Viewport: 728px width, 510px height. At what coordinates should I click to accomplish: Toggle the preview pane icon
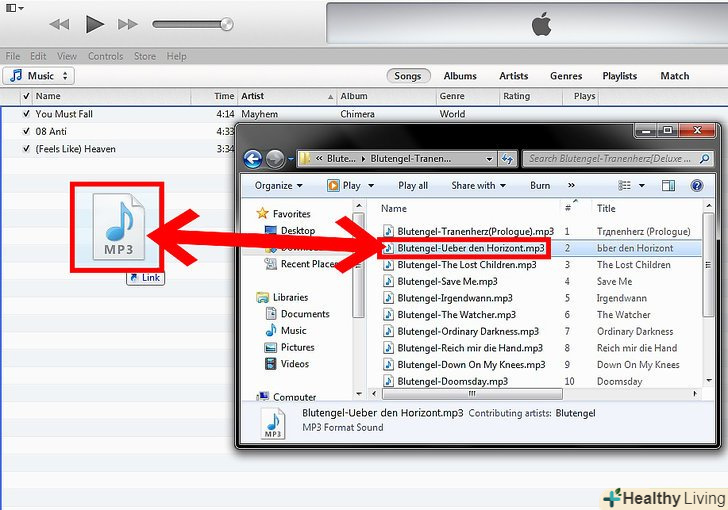coord(669,186)
